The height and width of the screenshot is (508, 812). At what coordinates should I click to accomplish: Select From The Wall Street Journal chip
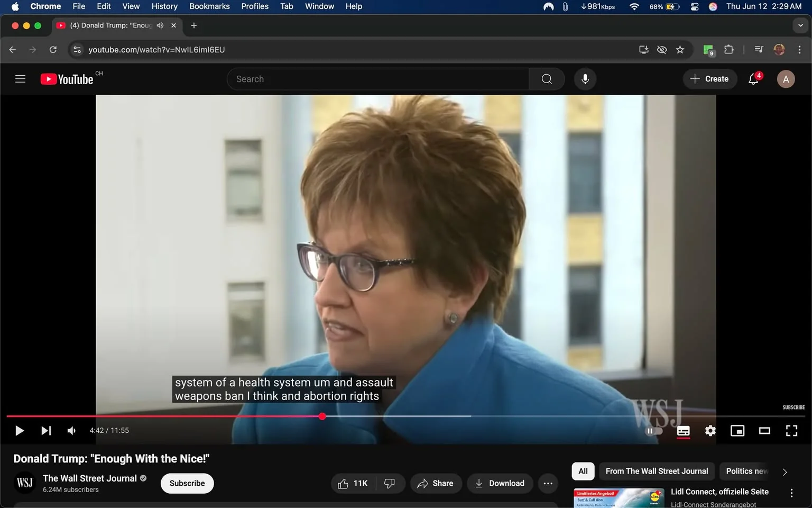click(x=657, y=471)
